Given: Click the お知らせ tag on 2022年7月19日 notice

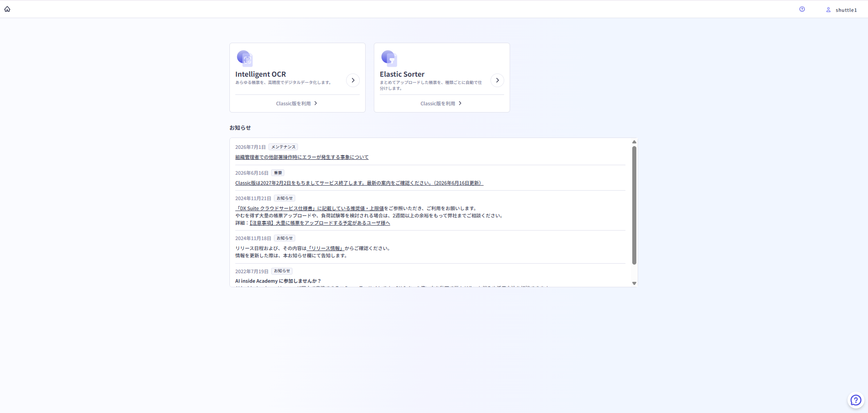Looking at the screenshot, I should click(x=282, y=271).
